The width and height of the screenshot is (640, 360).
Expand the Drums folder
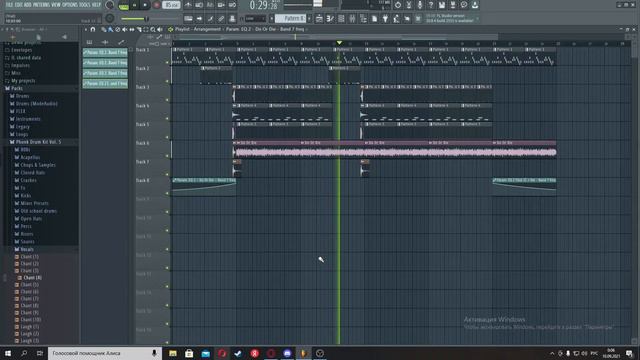tap(22, 96)
